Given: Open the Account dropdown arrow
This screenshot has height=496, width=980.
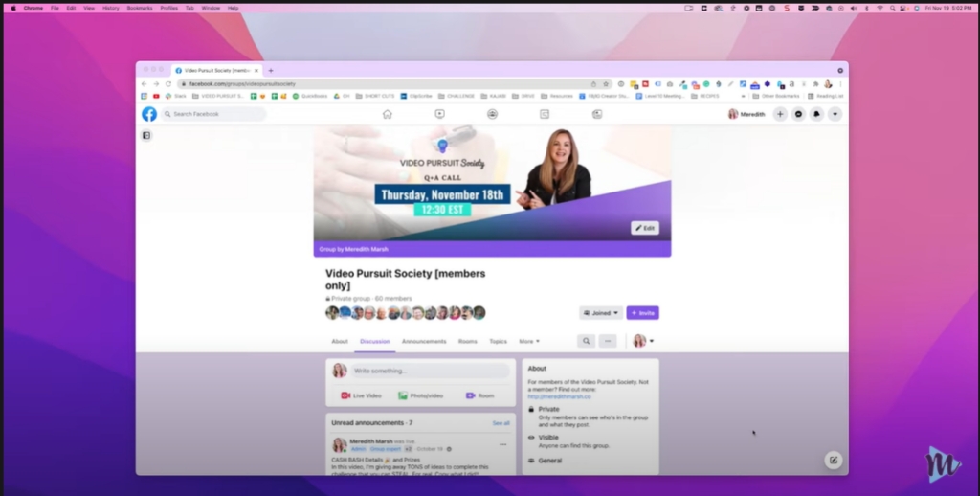Looking at the screenshot, I should [835, 114].
